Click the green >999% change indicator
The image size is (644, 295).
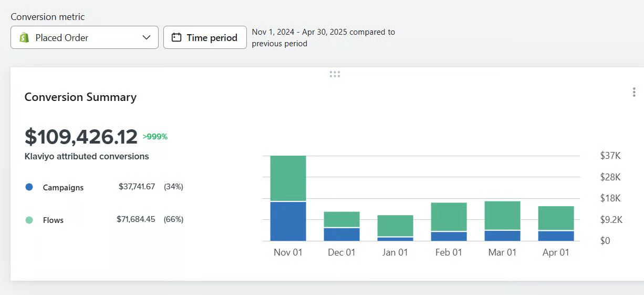(155, 137)
